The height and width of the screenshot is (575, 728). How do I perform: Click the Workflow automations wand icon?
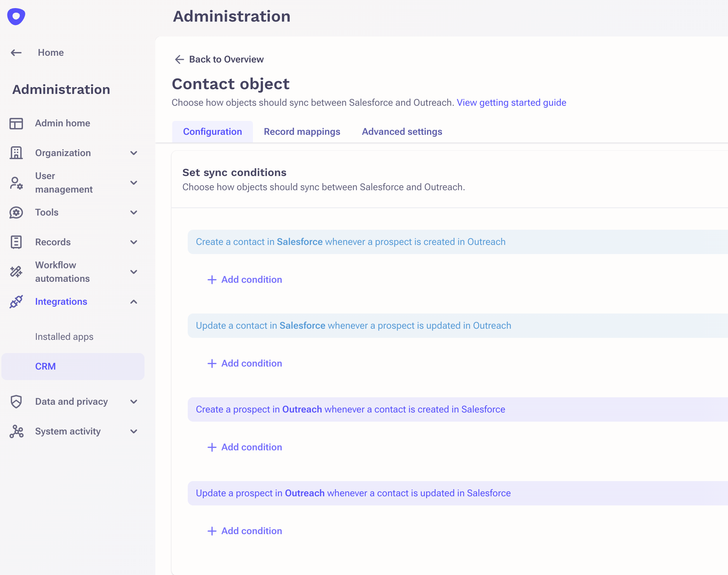(16, 272)
